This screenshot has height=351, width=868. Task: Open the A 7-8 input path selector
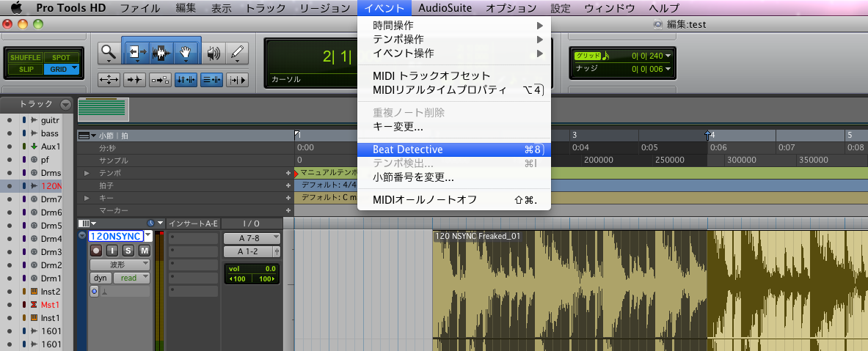tap(252, 238)
